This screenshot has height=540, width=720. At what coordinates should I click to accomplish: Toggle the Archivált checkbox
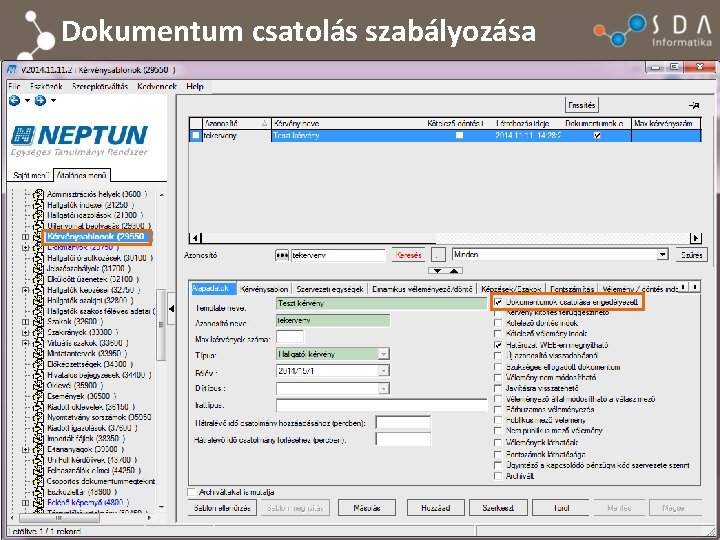click(x=498, y=476)
